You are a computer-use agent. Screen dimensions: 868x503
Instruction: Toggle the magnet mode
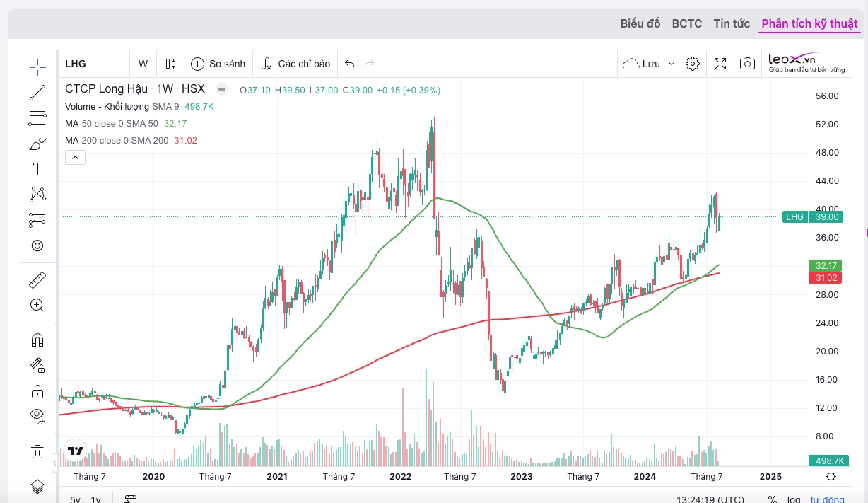point(37,340)
